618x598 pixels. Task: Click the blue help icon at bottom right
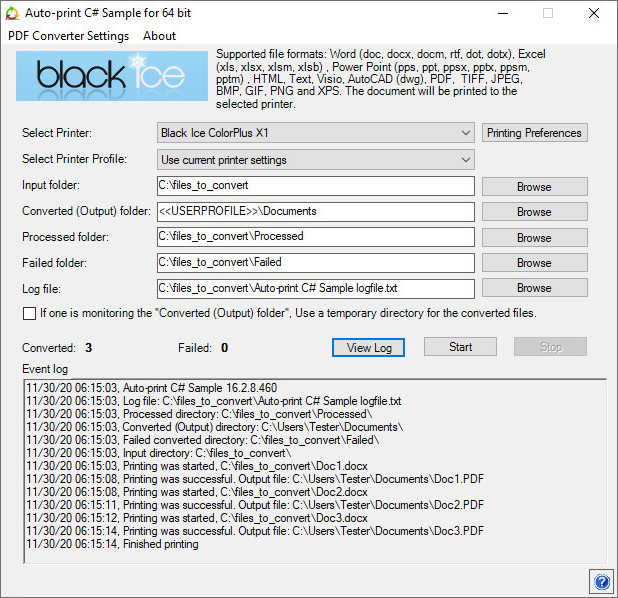pos(602,582)
